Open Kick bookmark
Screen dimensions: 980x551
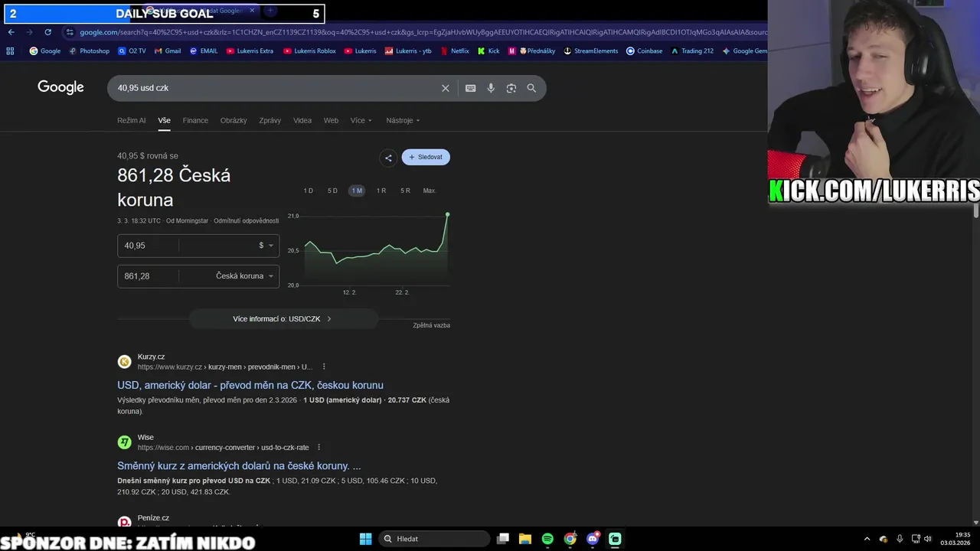pyautogui.click(x=488, y=51)
